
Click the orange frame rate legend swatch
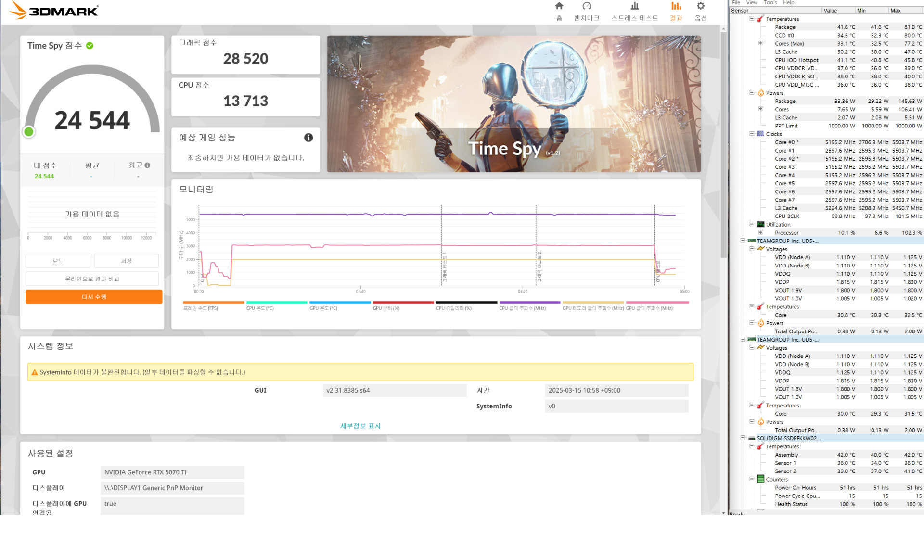(213, 303)
